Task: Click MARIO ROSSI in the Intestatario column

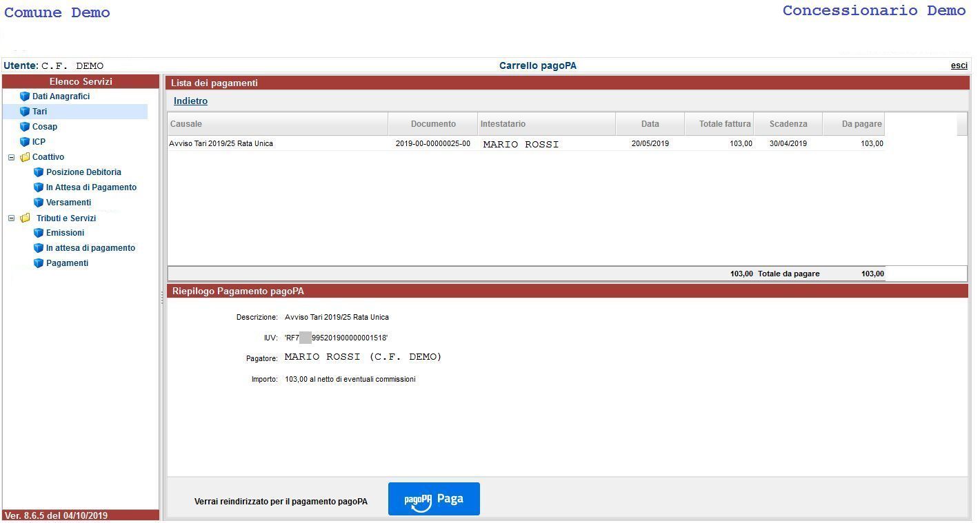Action: click(521, 144)
